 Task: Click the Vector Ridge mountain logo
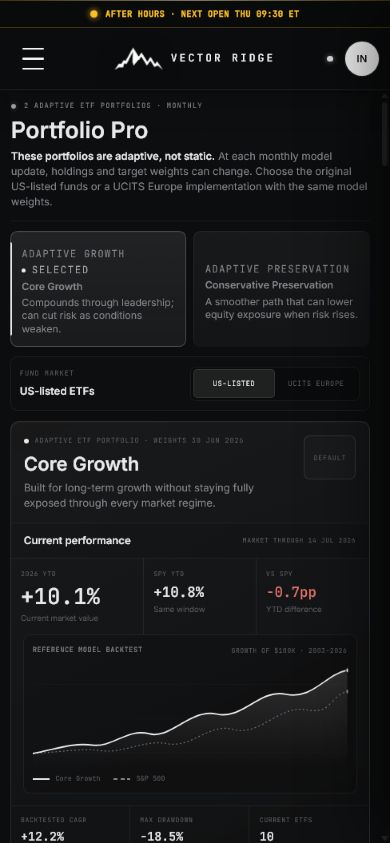tap(138, 59)
